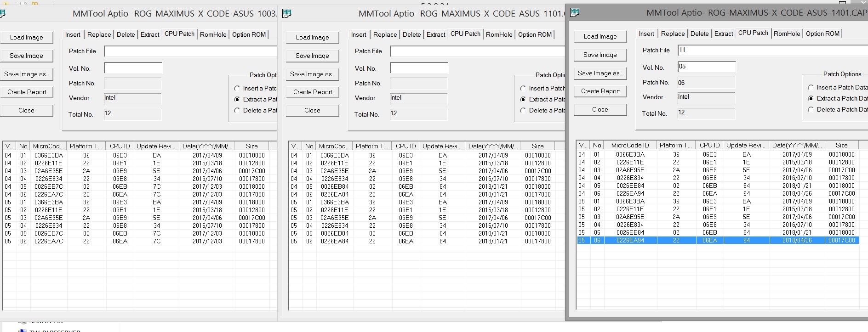Click Load Image in the 1401 window

coord(600,36)
